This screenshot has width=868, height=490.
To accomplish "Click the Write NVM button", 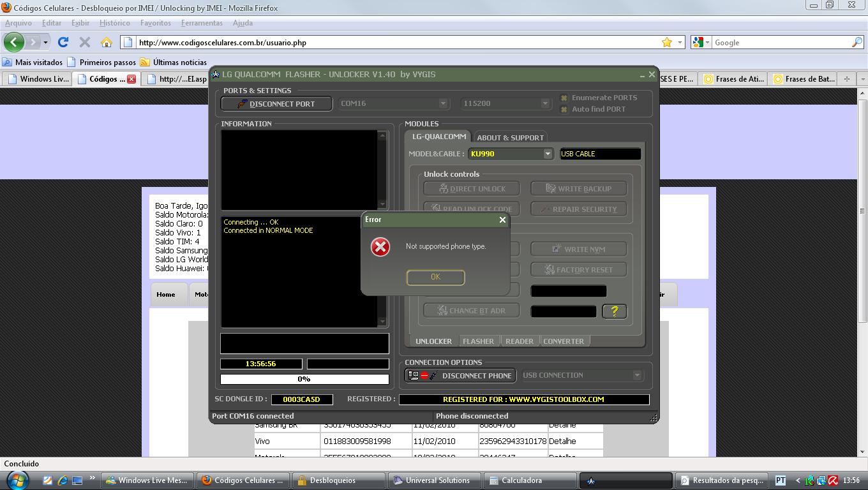I will coord(578,249).
